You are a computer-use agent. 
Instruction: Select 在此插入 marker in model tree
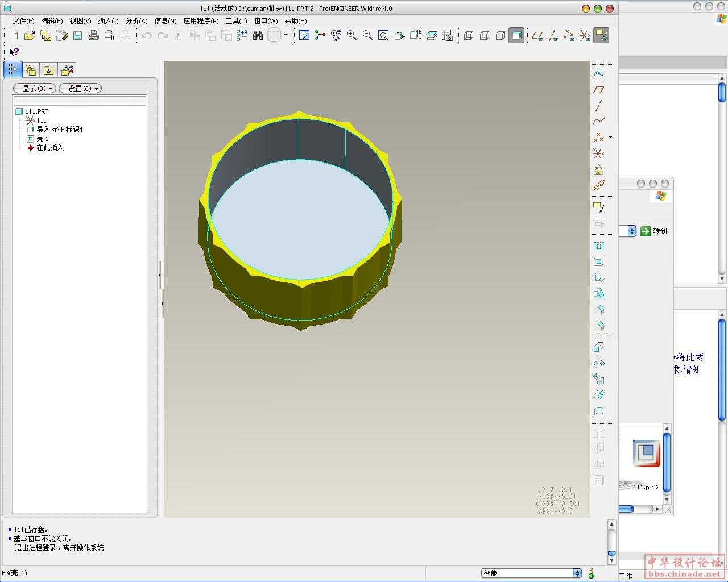pos(45,148)
